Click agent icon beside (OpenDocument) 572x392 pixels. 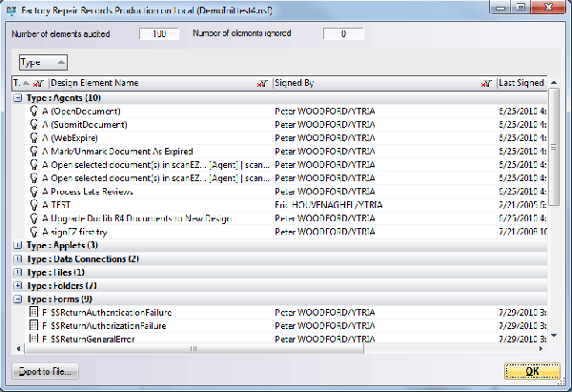34,111
